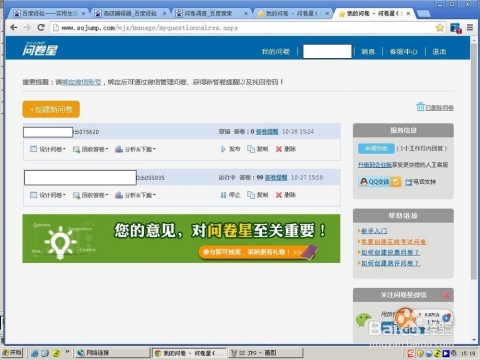Click 答卷提醒 link for questionnaire 6075620
The width and height of the screenshot is (480, 360).
coord(267,132)
